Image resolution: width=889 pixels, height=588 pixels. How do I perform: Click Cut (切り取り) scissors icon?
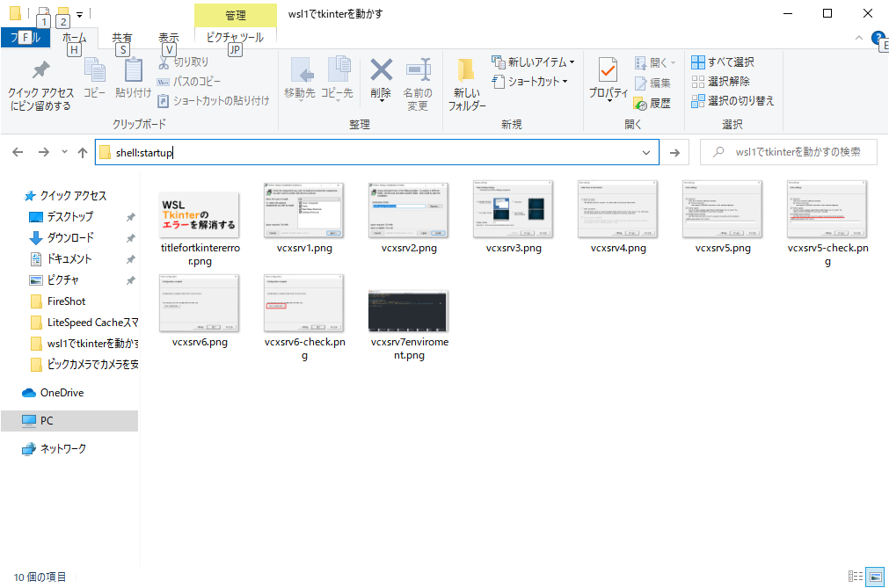pyautogui.click(x=164, y=62)
